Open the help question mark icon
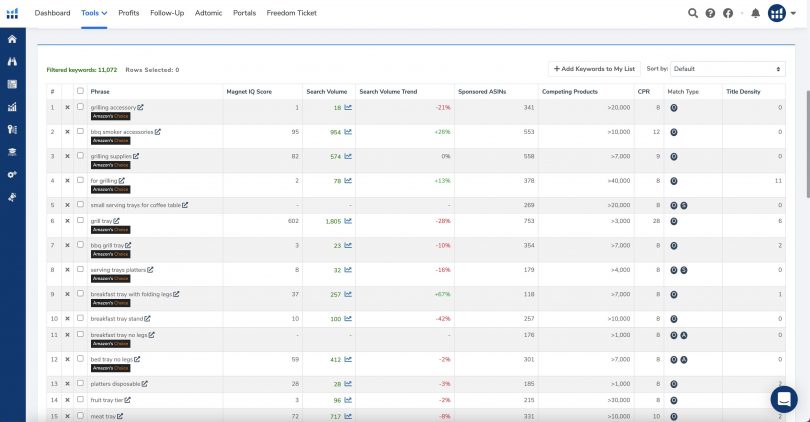 click(x=710, y=13)
